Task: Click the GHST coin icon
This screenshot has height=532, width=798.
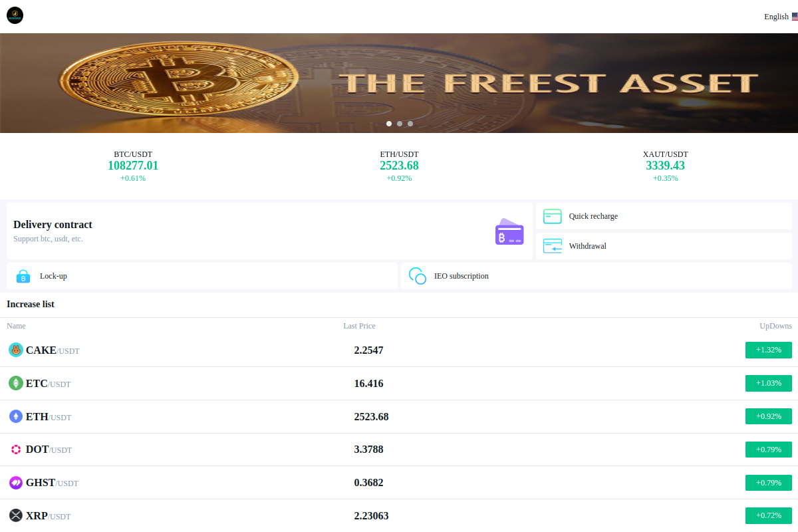Action: [x=16, y=483]
